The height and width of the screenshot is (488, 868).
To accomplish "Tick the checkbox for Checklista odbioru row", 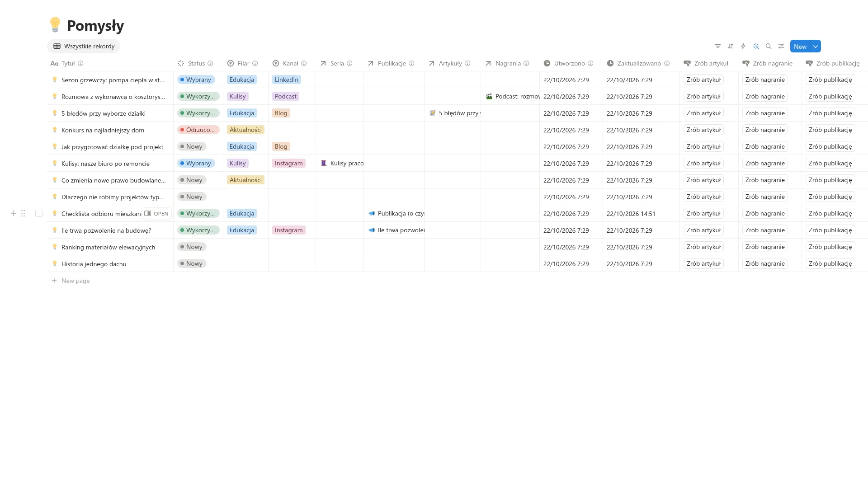I will (39, 213).
